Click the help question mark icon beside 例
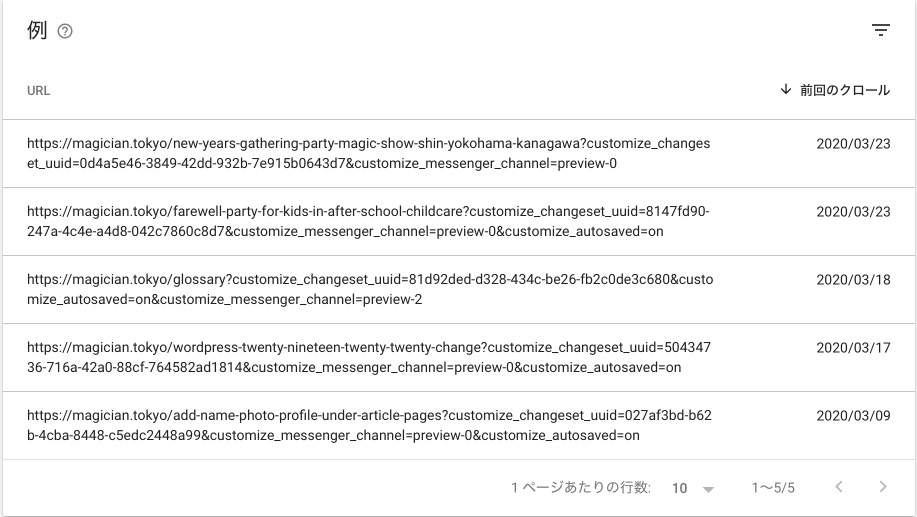The width and height of the screenshot is (917, 517). pos(65,32)
